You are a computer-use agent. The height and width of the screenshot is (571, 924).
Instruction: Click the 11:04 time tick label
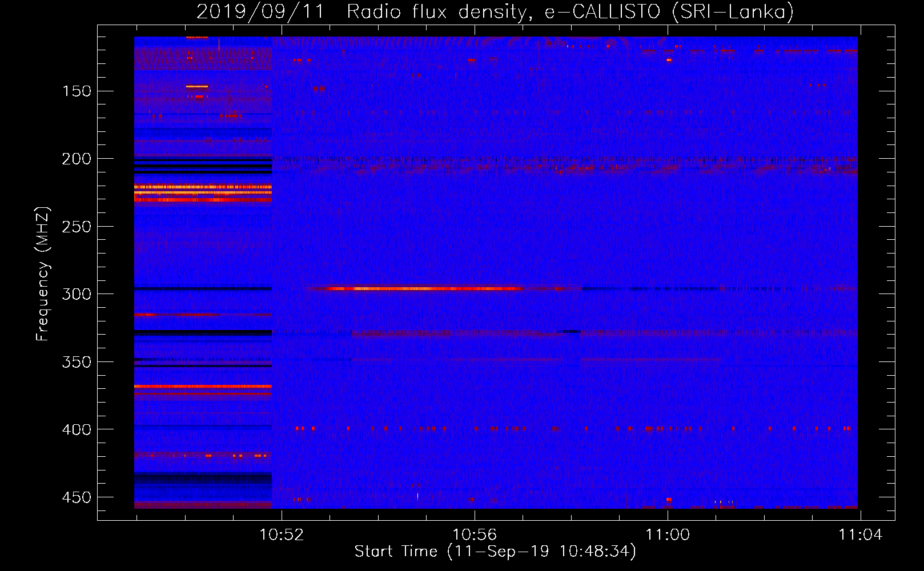(x=861, y=534)
